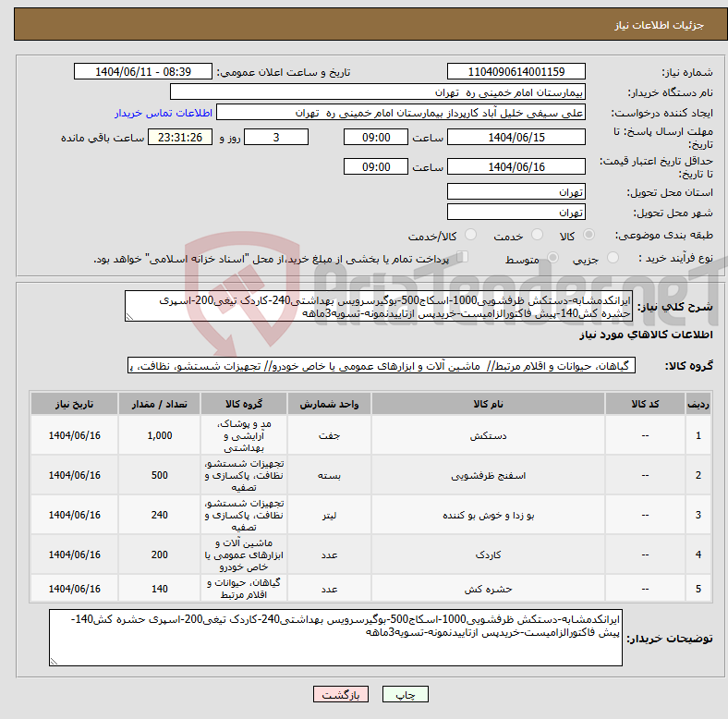Click the اطلاعات کالاهای مورد نیاز heading
This screenshot has width=728, height=719.
(x=646, y=335)
